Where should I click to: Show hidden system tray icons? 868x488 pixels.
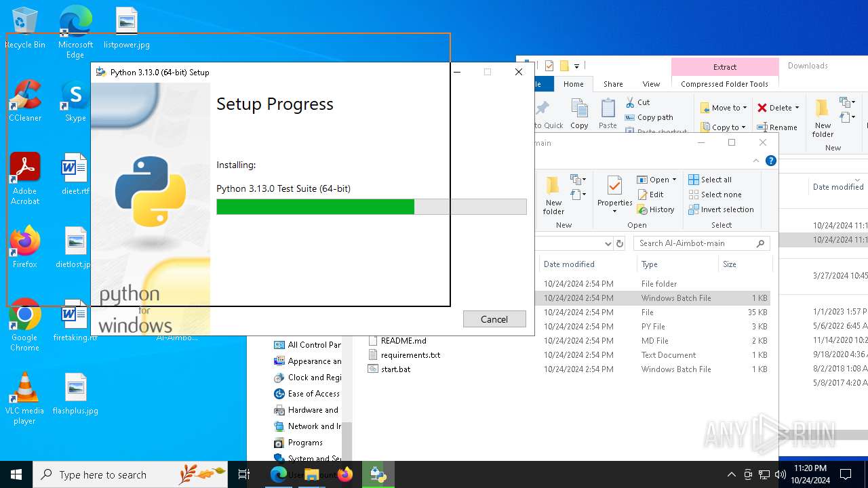[x=731, y=474]
